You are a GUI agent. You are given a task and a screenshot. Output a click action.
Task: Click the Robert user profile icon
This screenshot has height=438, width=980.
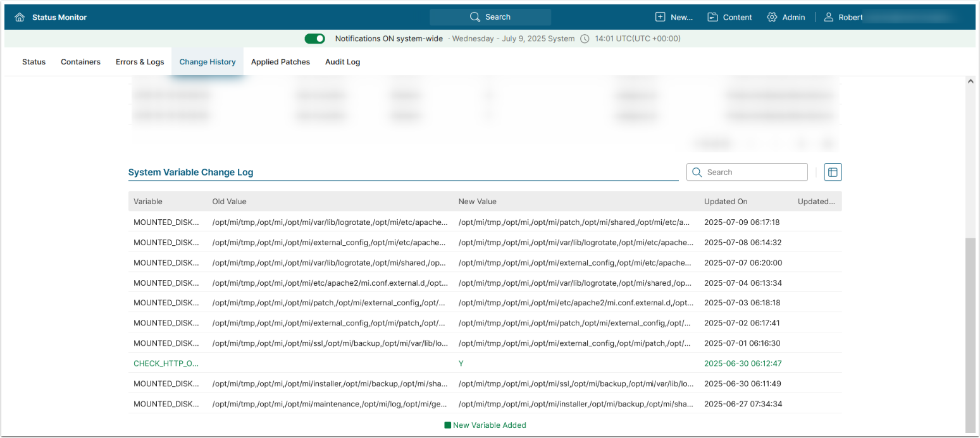[x=829, y=17]
